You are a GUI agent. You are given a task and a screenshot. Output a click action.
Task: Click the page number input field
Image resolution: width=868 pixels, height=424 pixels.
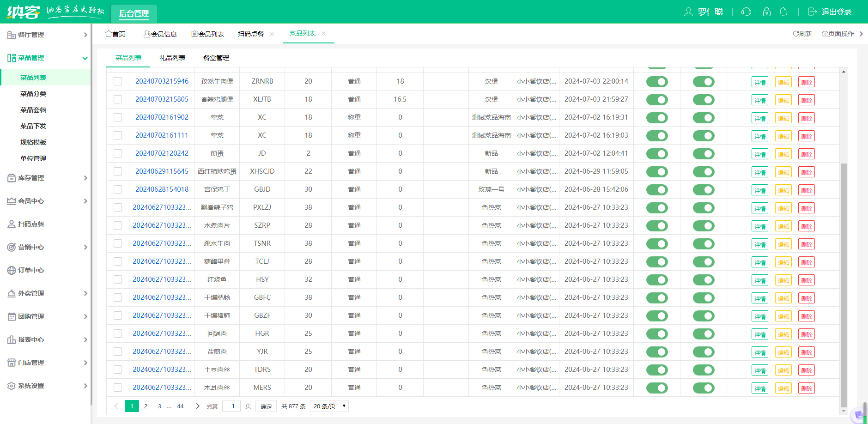pos(232,406)
